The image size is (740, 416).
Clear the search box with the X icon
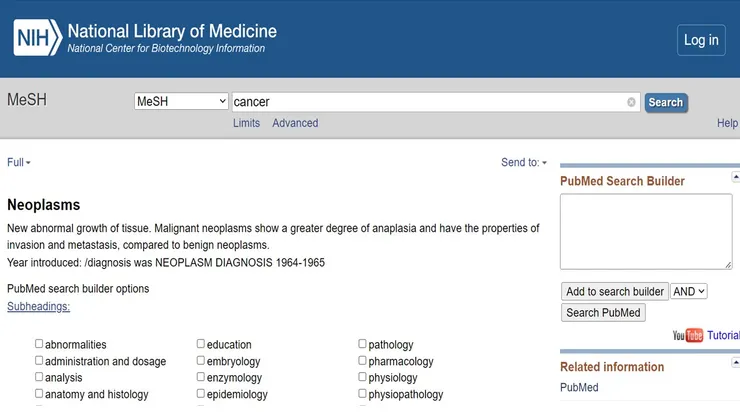click(x=631, y=102)
